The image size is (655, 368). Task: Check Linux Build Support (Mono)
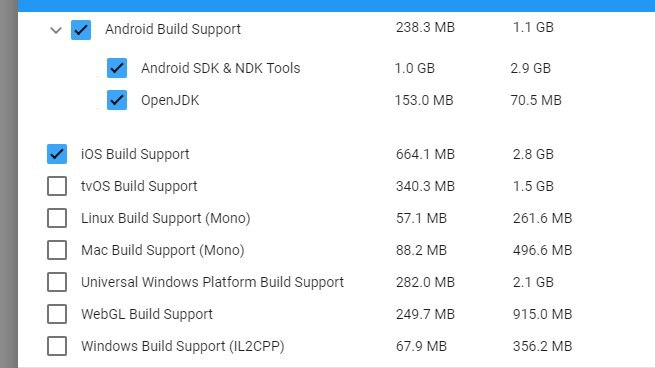57,218
